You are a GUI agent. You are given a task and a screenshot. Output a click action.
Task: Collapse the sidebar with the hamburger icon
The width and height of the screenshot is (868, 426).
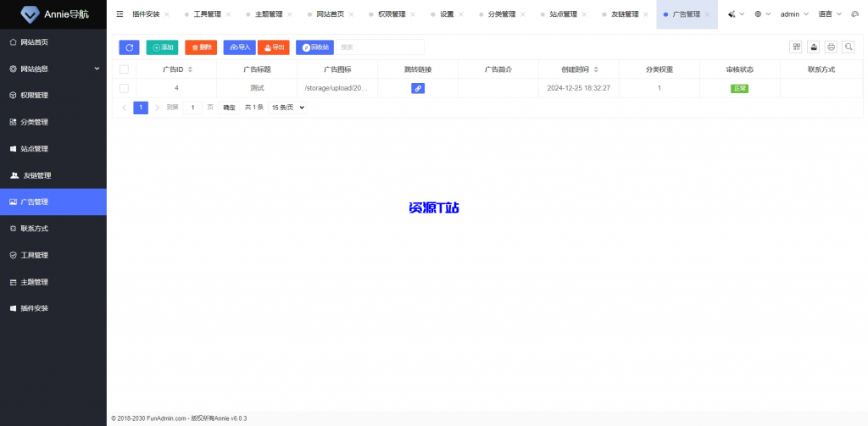click(120, 14)
